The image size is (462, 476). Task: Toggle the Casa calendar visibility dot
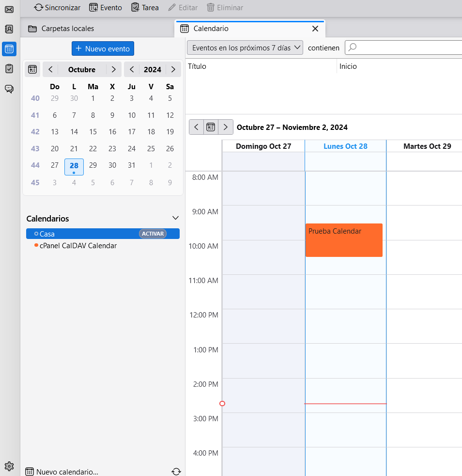click(36, 234)
